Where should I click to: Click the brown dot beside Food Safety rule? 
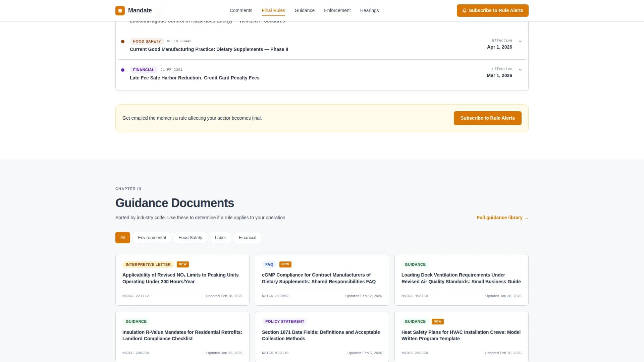(x=123, y=42)
